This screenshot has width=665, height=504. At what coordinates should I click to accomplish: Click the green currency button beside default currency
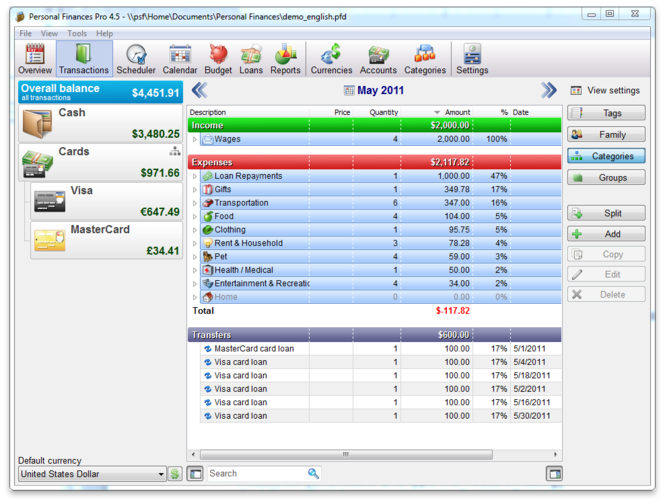175,473
